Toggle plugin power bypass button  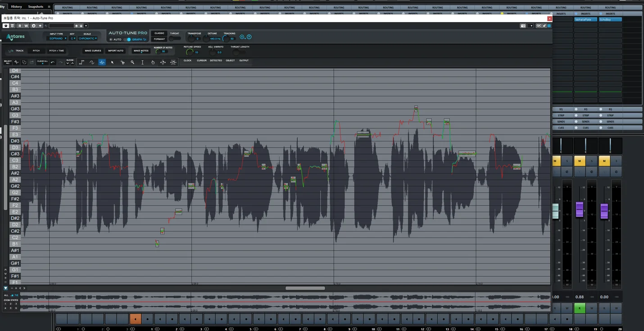(x=6, y=26)
